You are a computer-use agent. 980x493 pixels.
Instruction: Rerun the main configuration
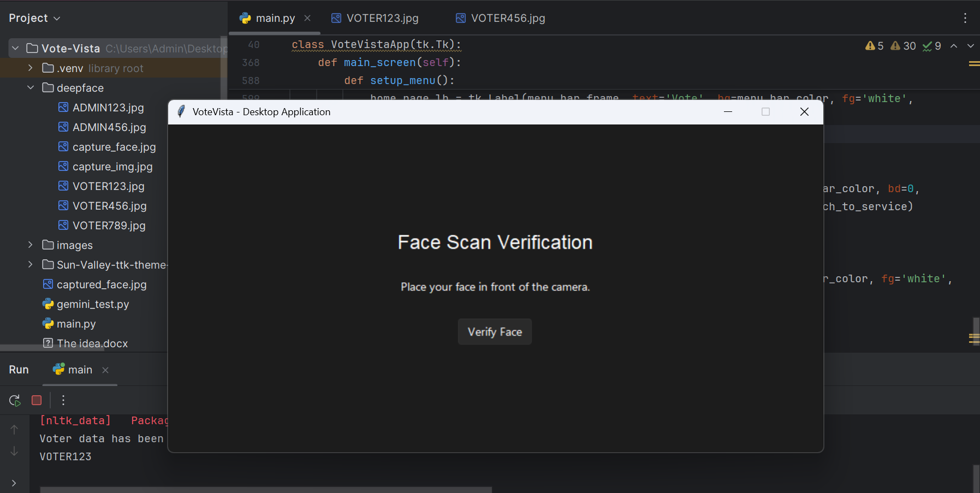pos(15,400)
